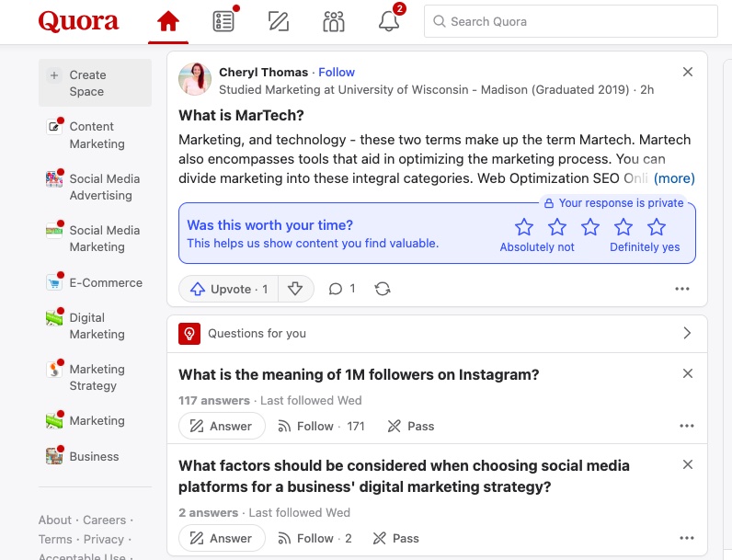732x560 pixels.
Task: Share the MarTech answer via reshare icon
Action: pos(383,289)
